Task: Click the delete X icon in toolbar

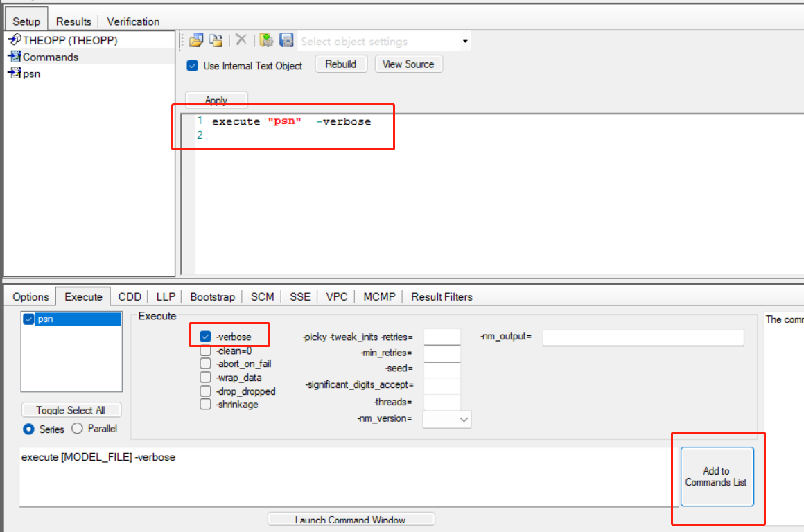Action: [x=241, y=40]
